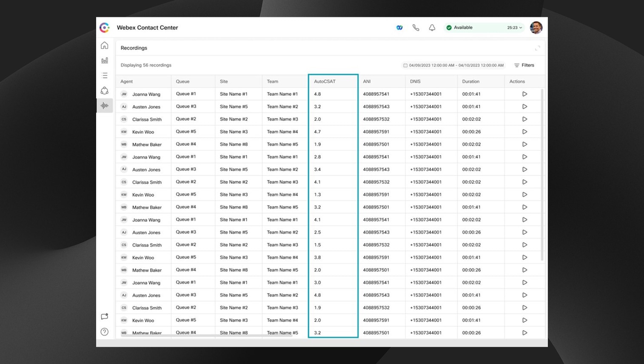Open the blue Webex icon beside the phone icon
The height and width of the screenshot is (364, 644).
(x=399, y=28)
